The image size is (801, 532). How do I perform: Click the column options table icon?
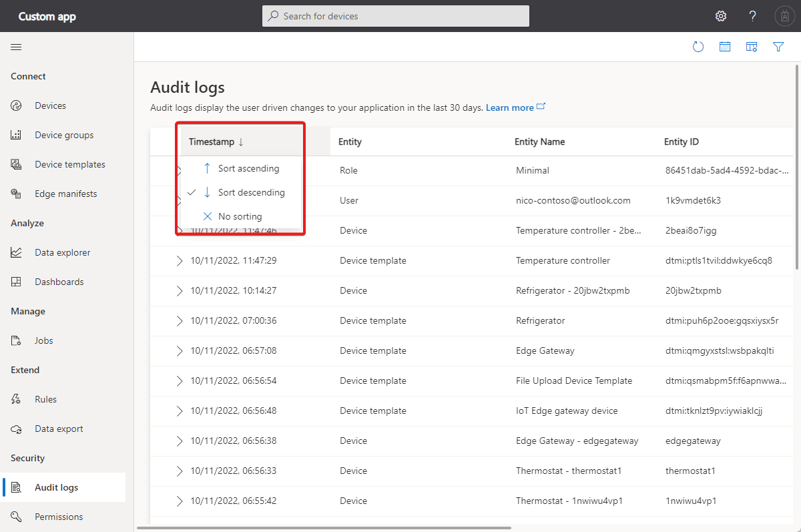click(x=752, y=47)
